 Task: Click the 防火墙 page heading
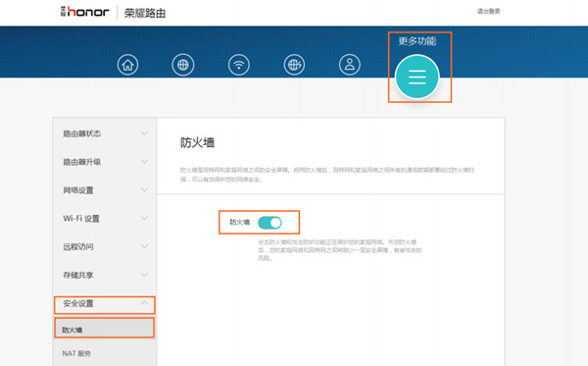pyautogui.click(x=197, y=142)
